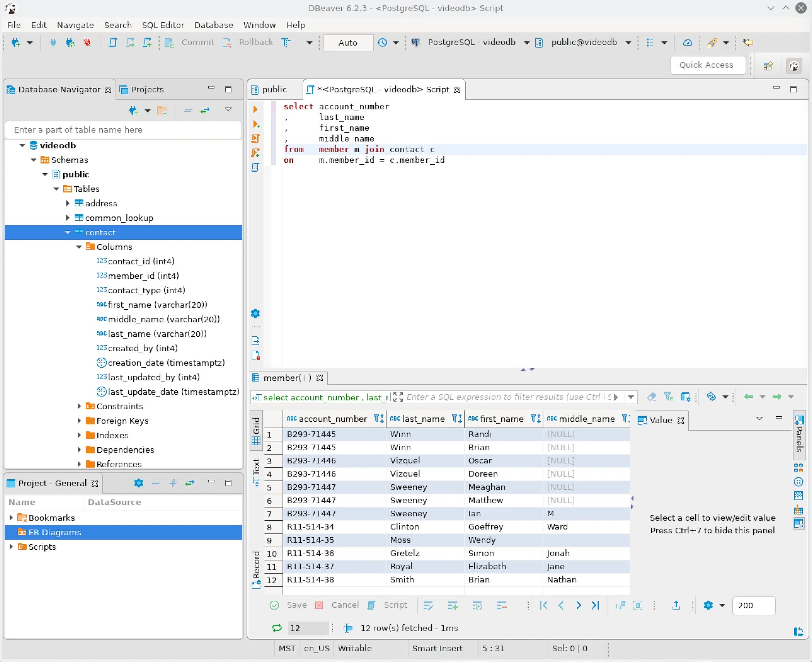The image size is (812, 662).
Task: Toggle the Panels side button
Action: [x=799, y=434]
